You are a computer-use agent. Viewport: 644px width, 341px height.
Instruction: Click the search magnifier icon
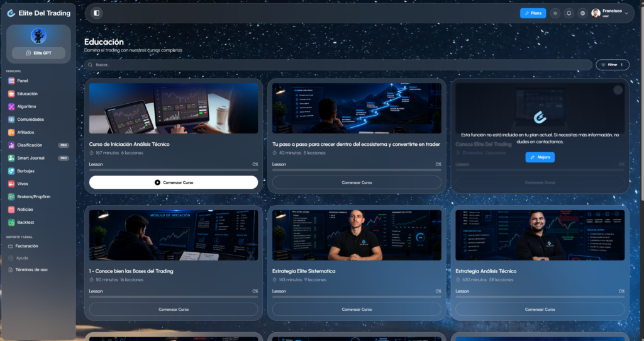pos(91,65)
